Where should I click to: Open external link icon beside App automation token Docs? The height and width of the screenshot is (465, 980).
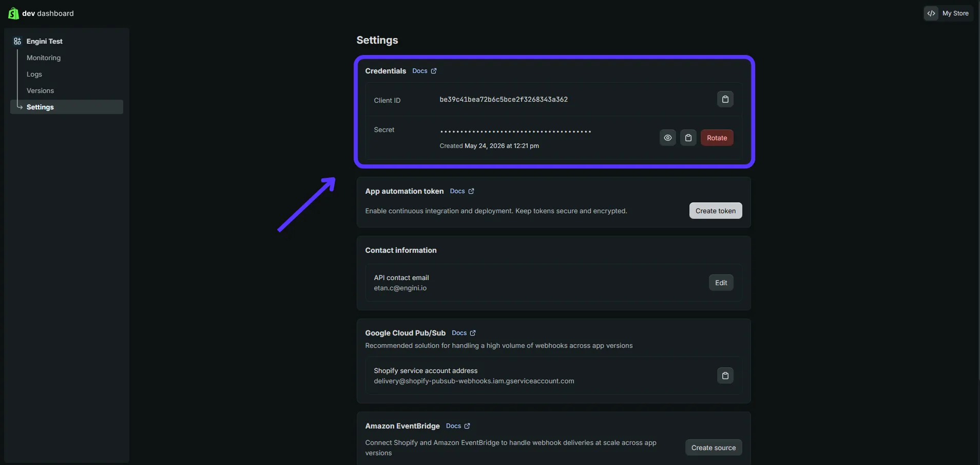(x=471, y=191)
